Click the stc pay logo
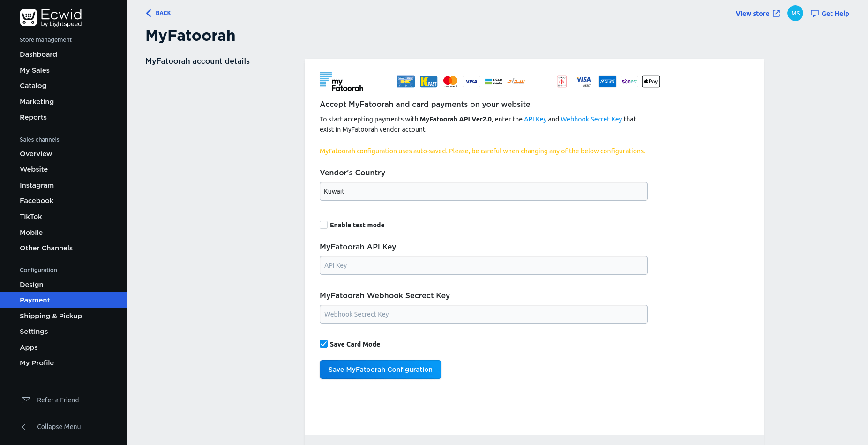Image resolution: width=868 pixels, height=445 pixels. pyautogui.click(x=629, y=82)
